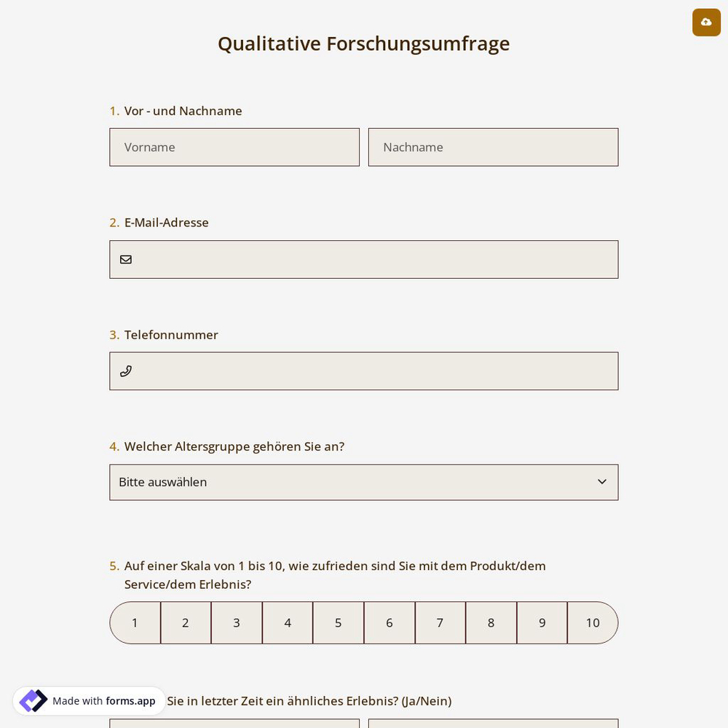This screenshot has height=728, width=728.
Task: Click the cloud save icon top right
Action: [706, 22]
